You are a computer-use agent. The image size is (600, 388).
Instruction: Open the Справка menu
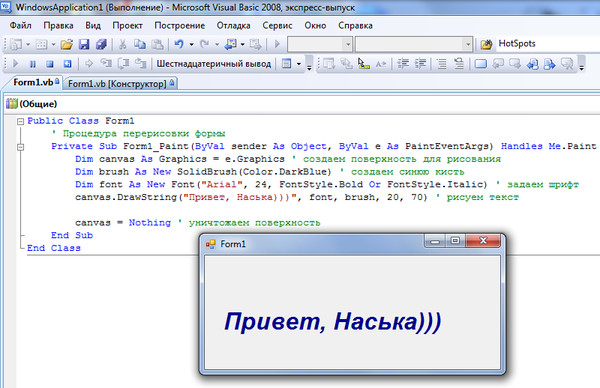click(x=355, y=26)
